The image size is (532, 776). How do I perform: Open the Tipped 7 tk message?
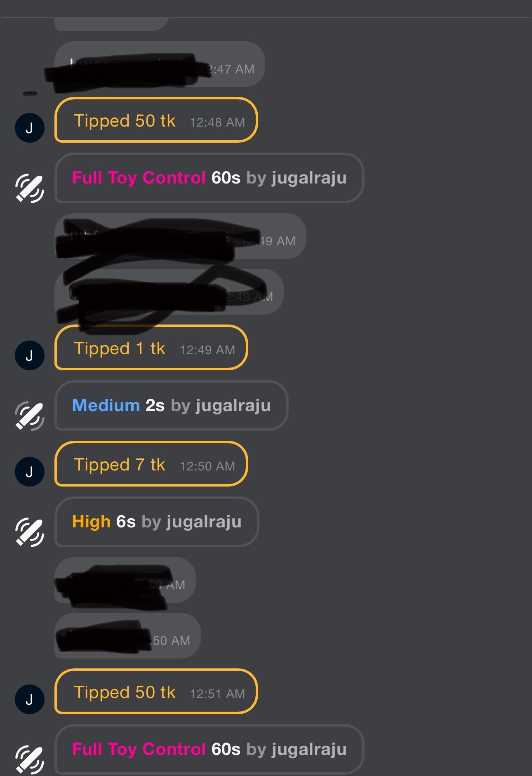point(151,464)
